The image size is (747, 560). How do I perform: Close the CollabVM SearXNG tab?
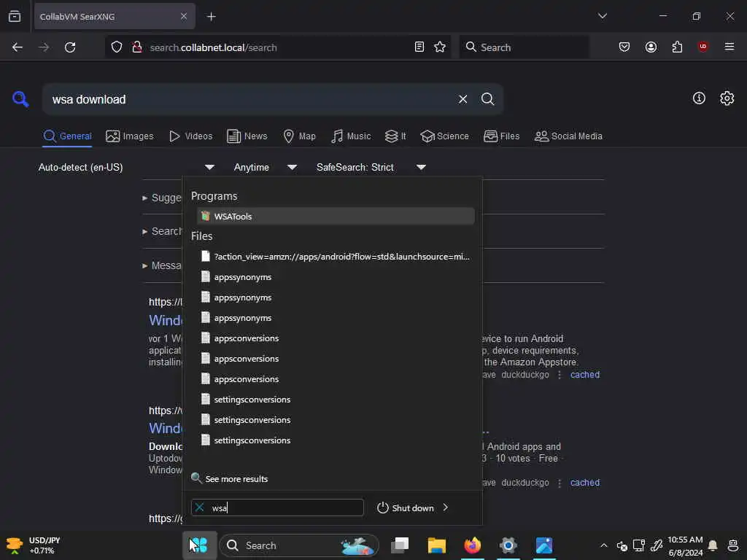point(183,17)
